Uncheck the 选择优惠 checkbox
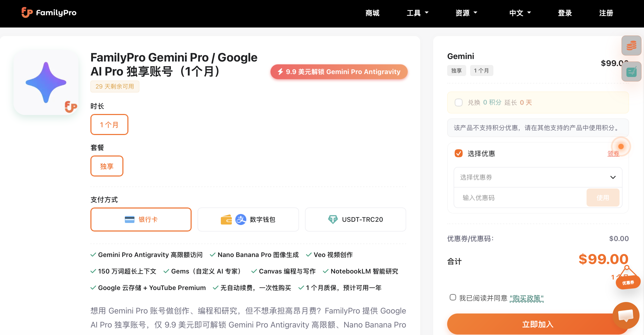 pos(458,153)
